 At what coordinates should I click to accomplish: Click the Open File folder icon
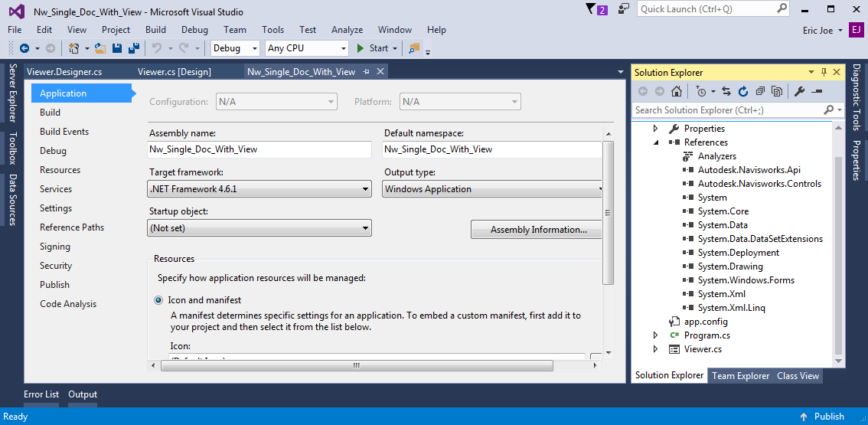100,48
